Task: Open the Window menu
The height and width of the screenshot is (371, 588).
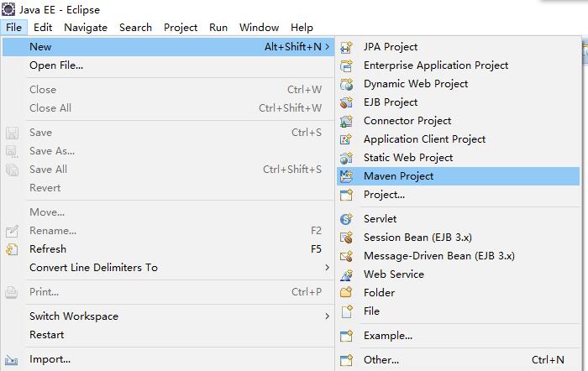Action: (x=259, y=28)
